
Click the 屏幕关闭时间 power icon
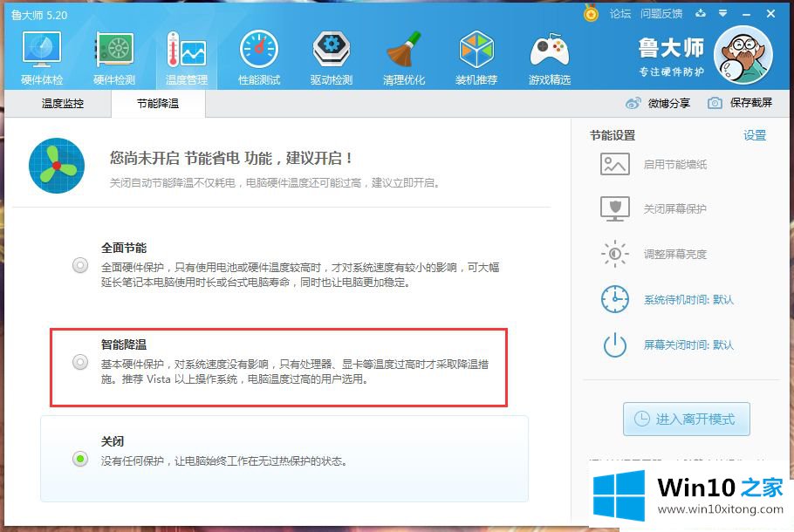[x=615, y=344]
